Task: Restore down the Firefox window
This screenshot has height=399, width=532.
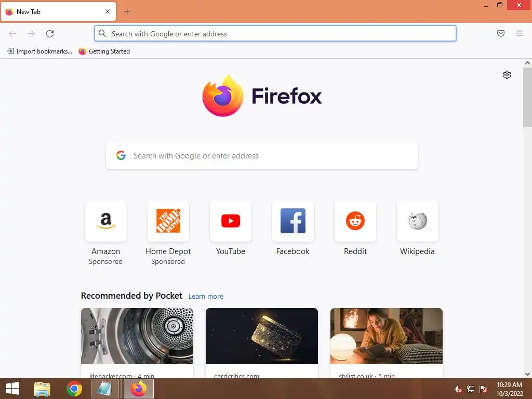Action: [500, 5]
